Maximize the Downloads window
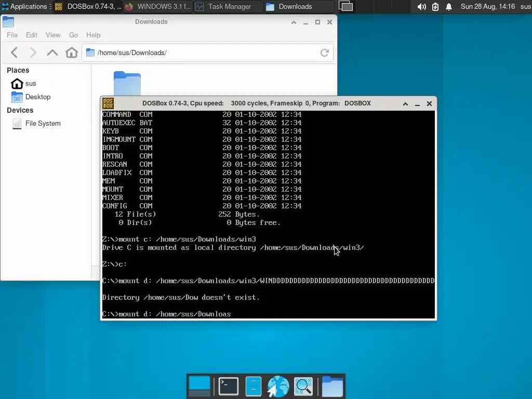Image resolution: width=532 pixels, height=399 pixels. pos(317,22)
